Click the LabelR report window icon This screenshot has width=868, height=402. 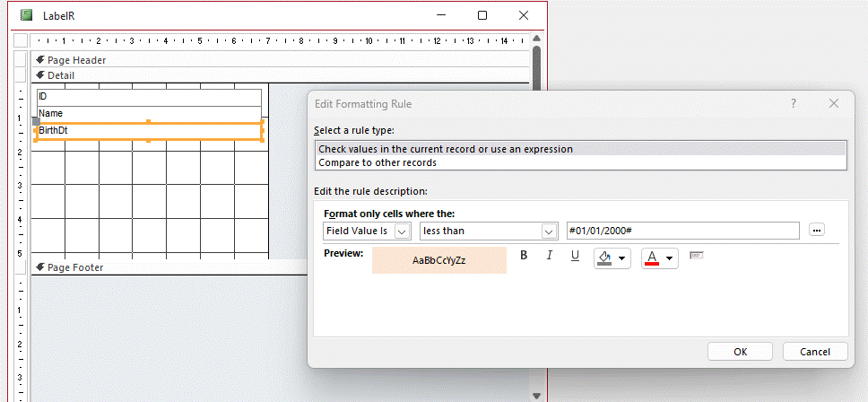click(26, 15)
